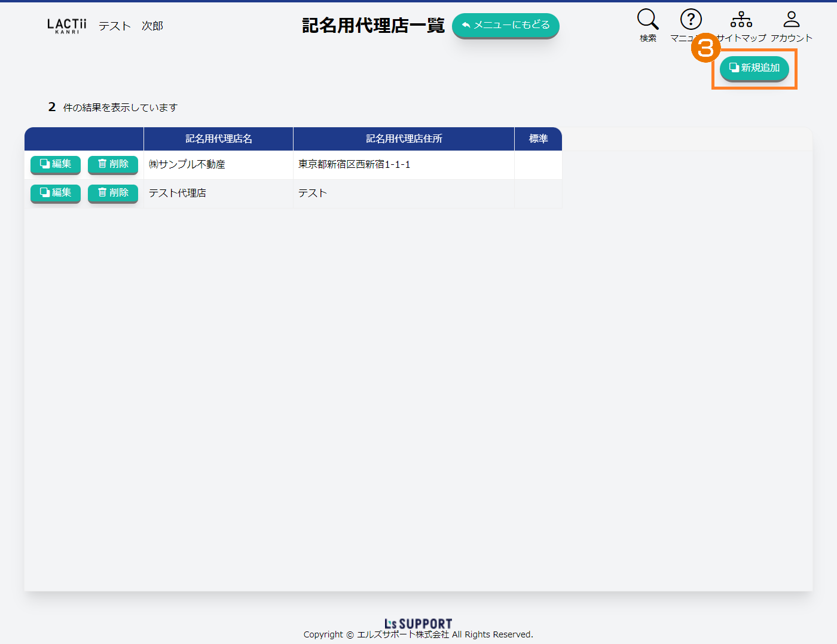
Task: Click the user name テスト 次郎
Action: [130, 26]
